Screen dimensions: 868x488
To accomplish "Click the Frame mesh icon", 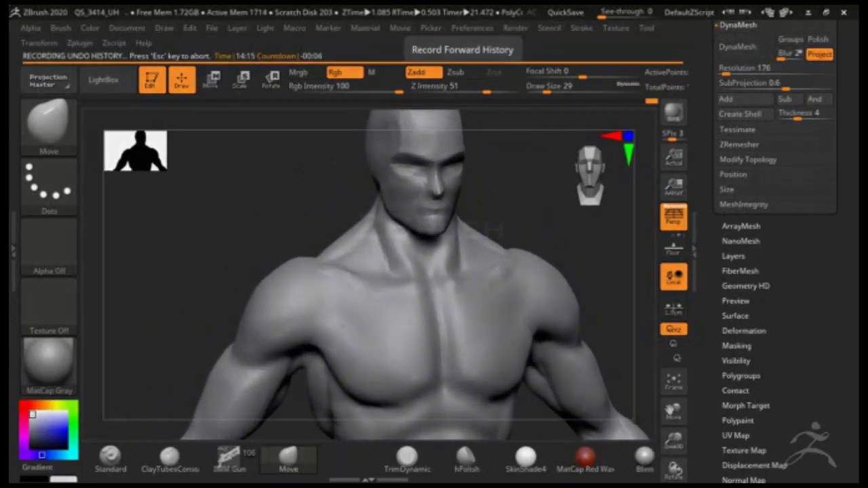I will (673, 381).
